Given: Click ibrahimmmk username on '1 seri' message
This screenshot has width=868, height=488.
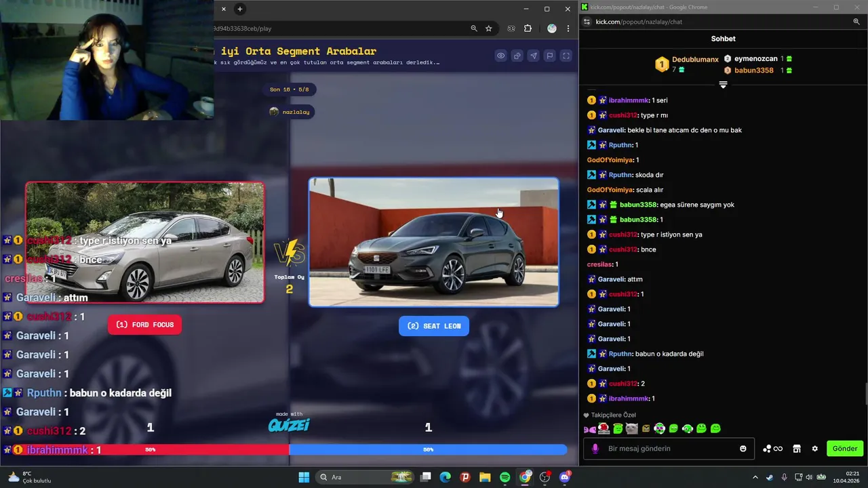Looking at the screenshot, I should tap(628, 100).
